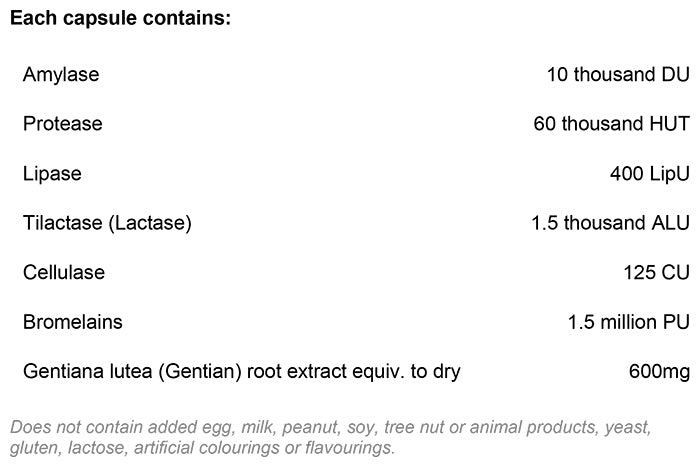The image size is (700, 467).
Task: Click the Protease ingredient name
Action: click(63, 124)
